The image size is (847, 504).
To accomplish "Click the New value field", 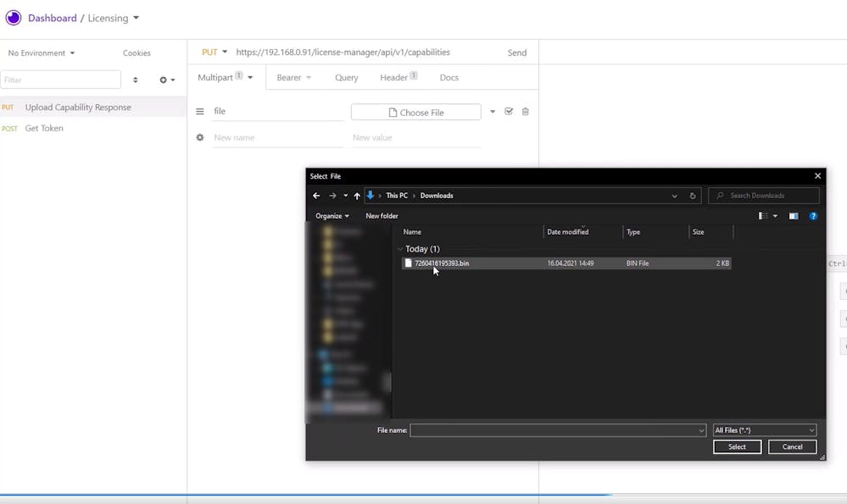I will point(416,137).
